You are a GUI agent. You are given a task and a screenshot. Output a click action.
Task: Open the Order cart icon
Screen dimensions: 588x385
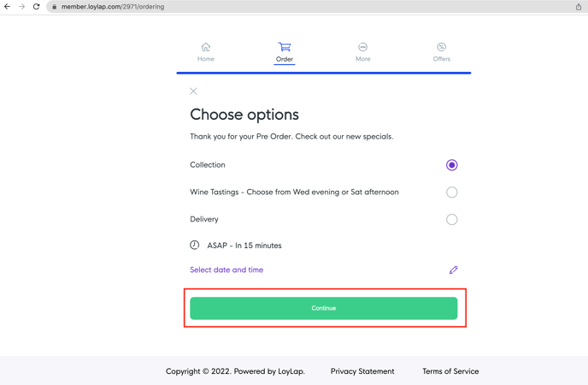(285, 47)
